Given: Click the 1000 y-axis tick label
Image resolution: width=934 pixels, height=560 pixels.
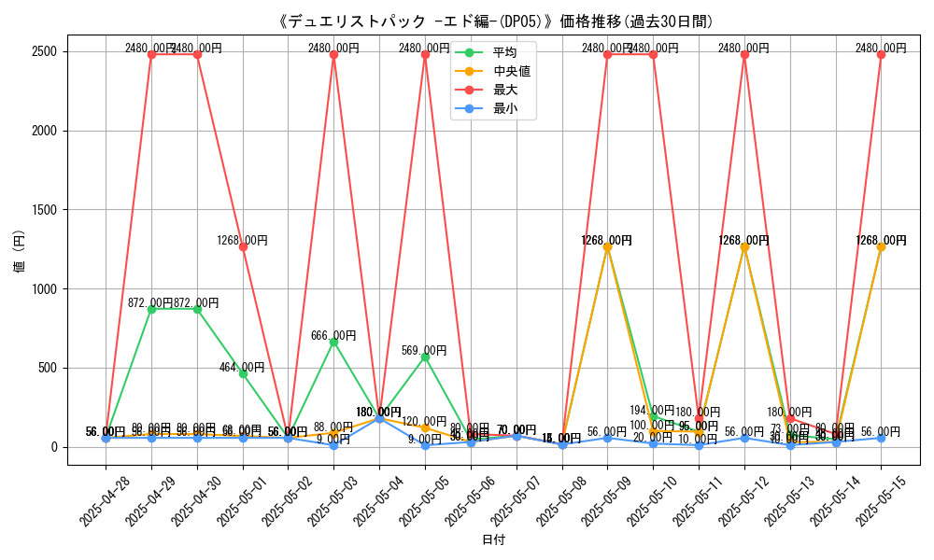Looking at the screenshot, I should (x=45, y=289).
